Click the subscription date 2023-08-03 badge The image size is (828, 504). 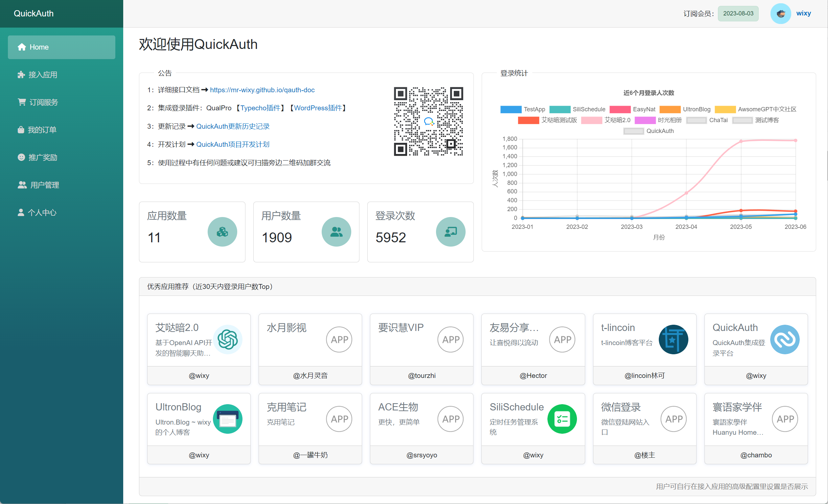pos(738,13)
